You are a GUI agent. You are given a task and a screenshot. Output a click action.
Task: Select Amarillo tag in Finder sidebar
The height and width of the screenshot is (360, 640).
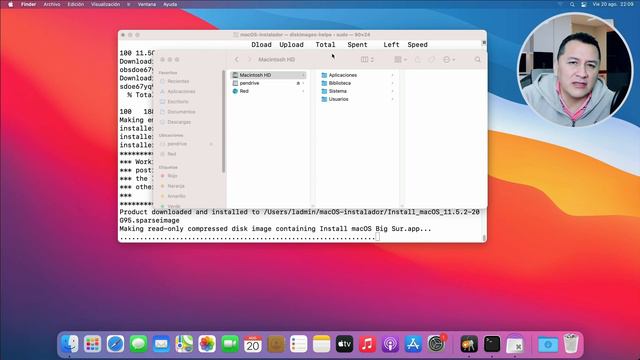pyautogui.click(x=176, y=196)
